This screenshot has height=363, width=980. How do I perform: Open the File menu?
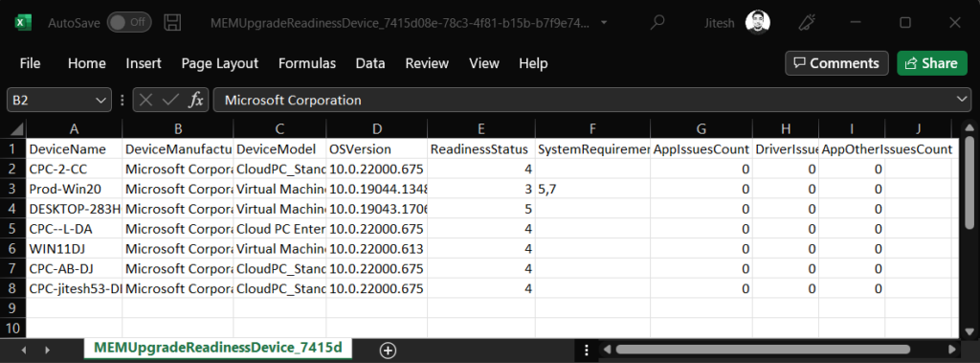30,63
